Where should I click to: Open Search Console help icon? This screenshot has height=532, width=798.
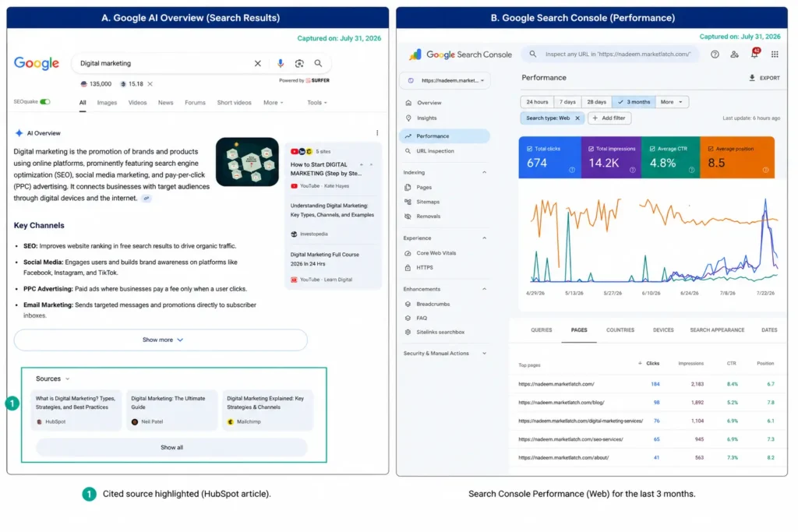tap(715, 54)
